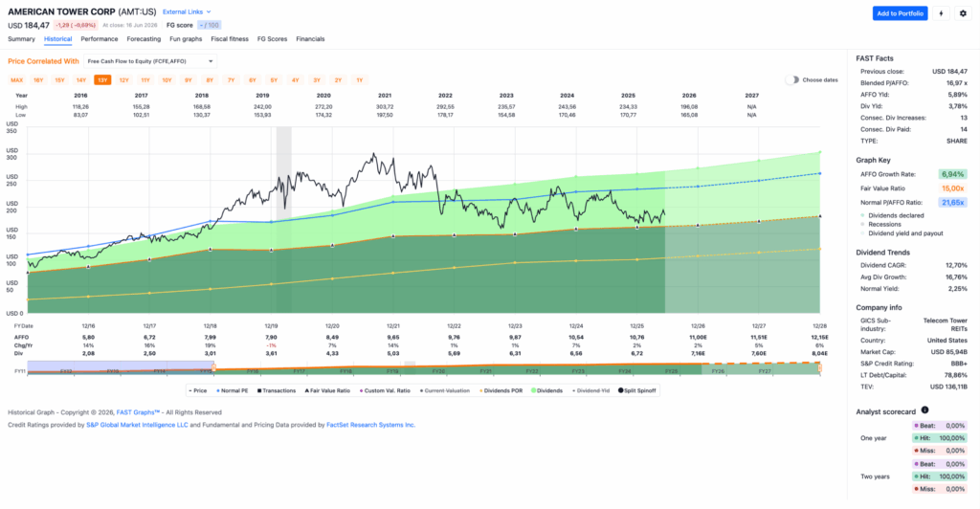
Task: Toggle Fair Value Ratio legend item
Action: pyautogui.click(x=327, y=390)
